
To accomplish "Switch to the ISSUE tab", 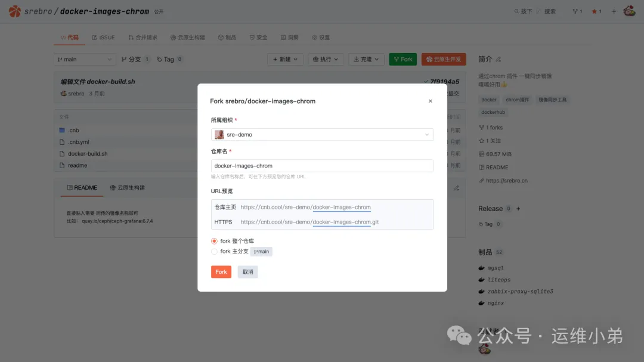I will coord(103,38).
